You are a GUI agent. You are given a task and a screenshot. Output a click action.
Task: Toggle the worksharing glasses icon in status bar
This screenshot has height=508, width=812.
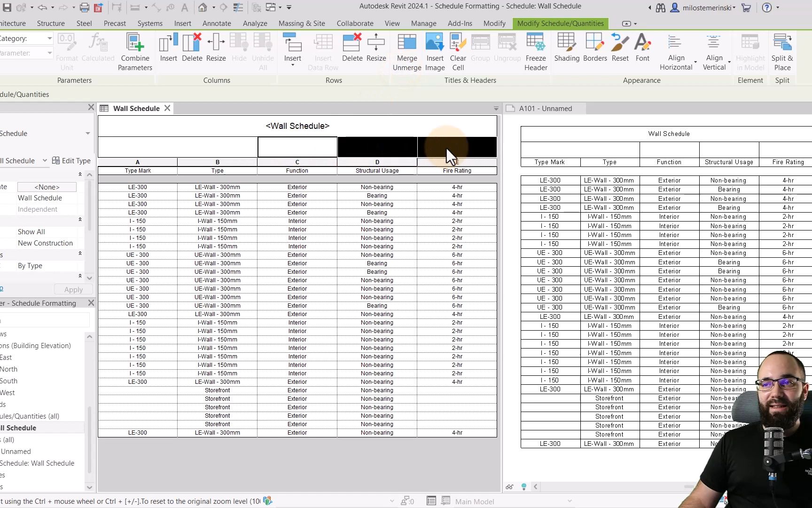pos(509,487)
